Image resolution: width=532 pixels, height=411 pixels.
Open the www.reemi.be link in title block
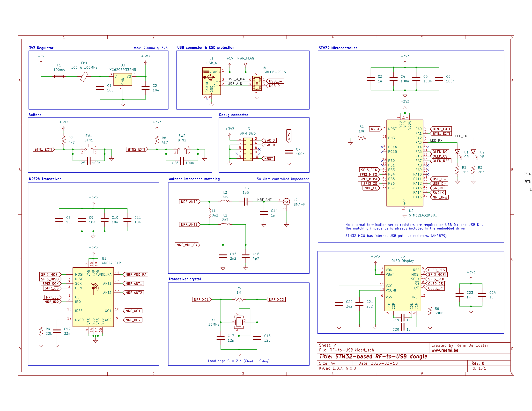point(445,350)
